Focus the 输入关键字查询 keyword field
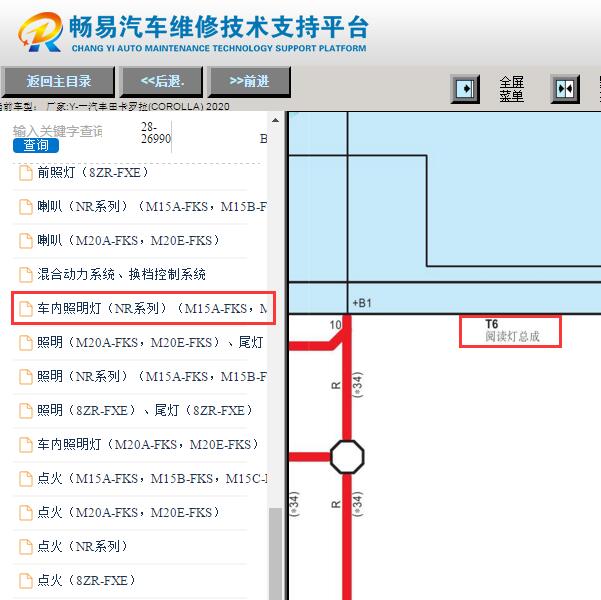Screen dimensions: 601x600 tap(57, 131)
